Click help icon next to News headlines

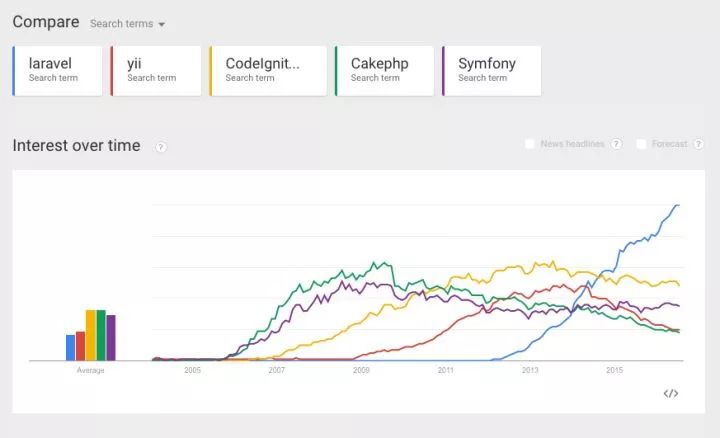click(616, 144)
